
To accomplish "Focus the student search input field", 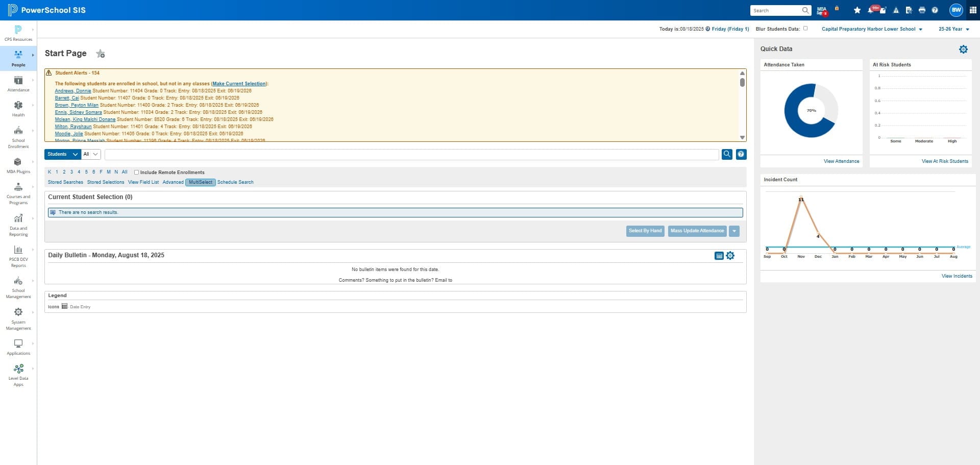I will pos(412,154).
